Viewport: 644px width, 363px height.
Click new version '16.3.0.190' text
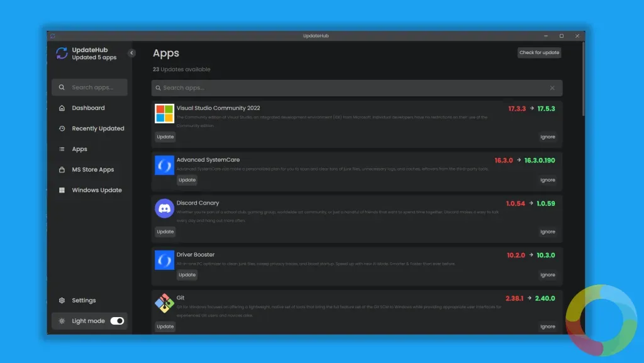point(539,160)
